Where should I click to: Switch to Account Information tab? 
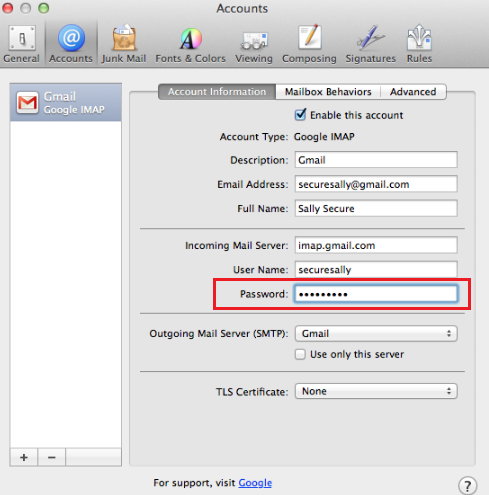(x=217, y=92)
